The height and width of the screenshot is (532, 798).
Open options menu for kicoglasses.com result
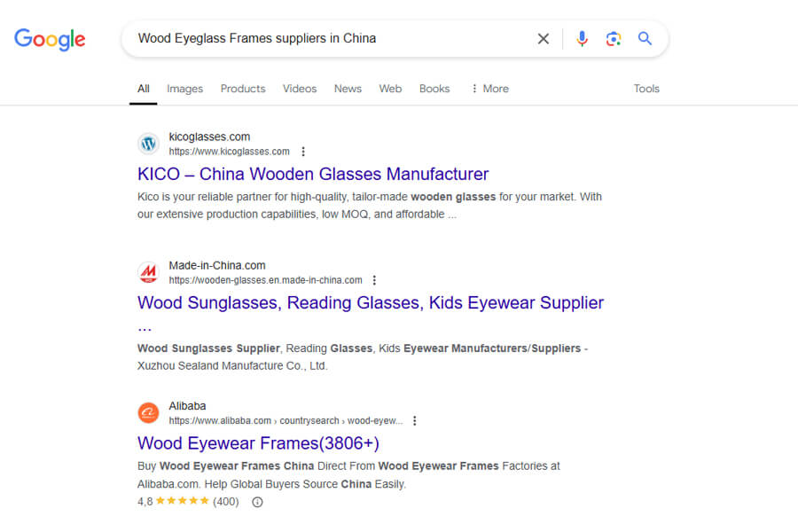(303, 152)
